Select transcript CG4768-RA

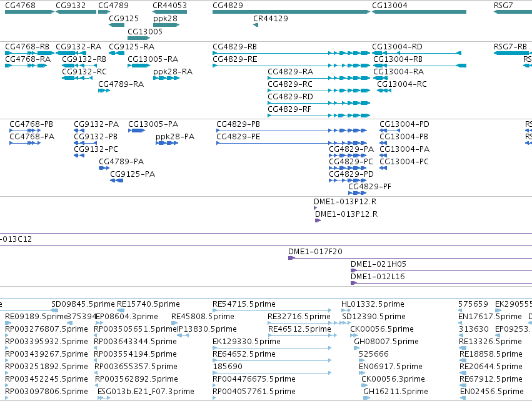[28, 59]
